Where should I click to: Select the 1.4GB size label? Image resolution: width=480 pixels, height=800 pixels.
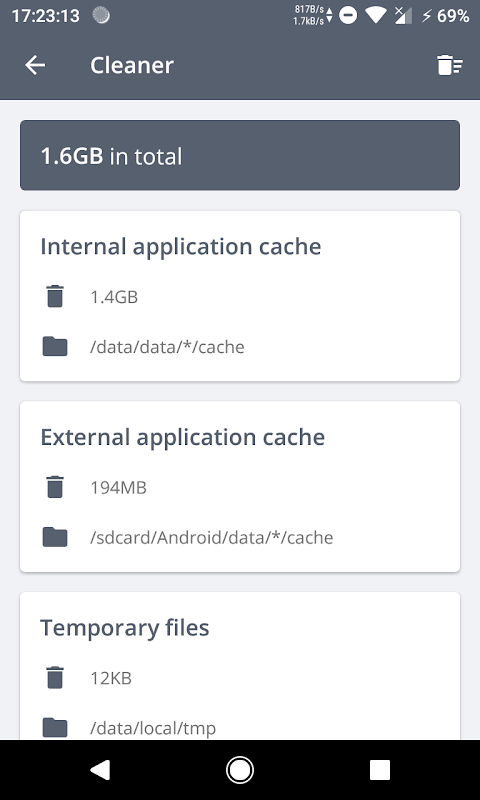pyautogui.click(x=114, y=297)
